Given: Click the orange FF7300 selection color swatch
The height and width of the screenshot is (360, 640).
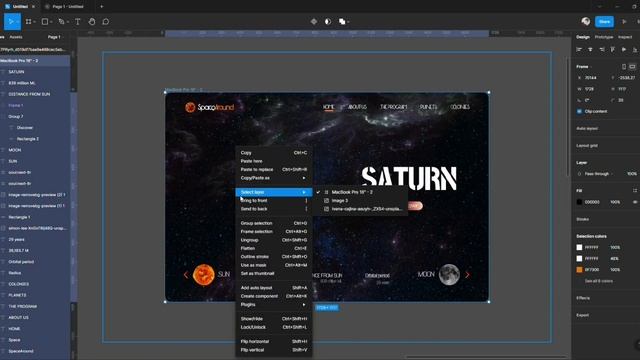Looking at the screenshot, I should 579,270.
